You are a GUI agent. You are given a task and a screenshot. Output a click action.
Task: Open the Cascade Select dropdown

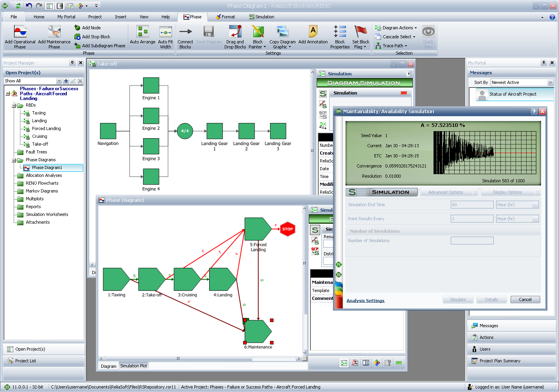395,37
